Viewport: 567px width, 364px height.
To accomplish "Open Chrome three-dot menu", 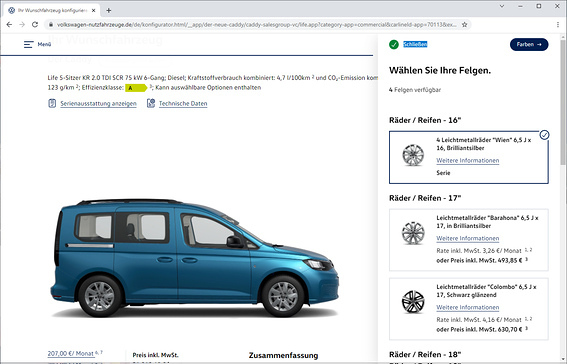I will tap(558, 25).
